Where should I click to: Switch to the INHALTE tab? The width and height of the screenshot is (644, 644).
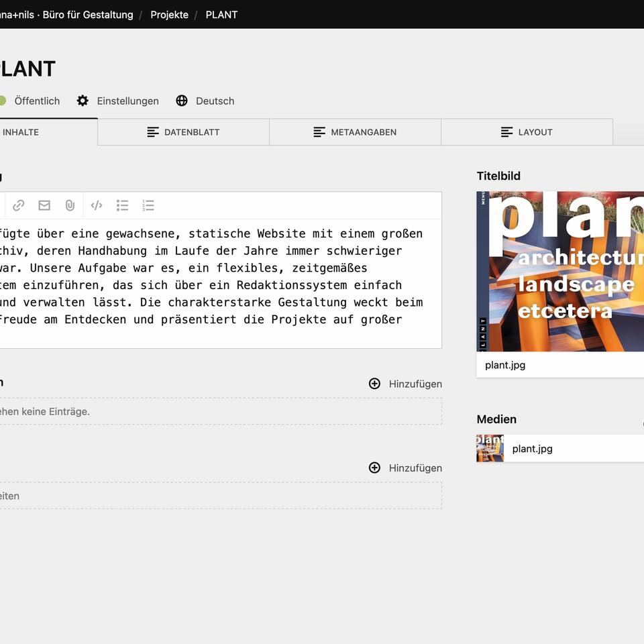[x=48, y=132]
